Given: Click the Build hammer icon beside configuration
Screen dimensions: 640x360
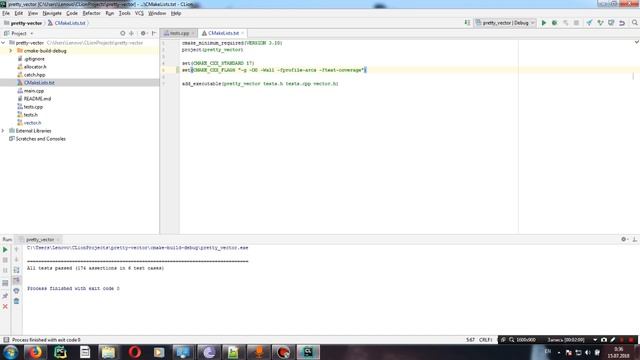Looking at the screenshot, I should (x=467, y=23).
